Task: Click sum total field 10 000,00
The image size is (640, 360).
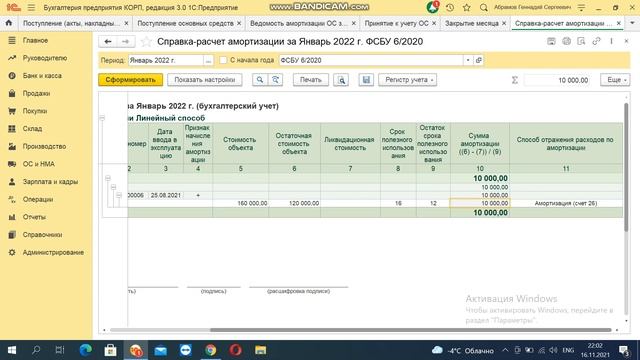Action: click(x=556, y=80)
